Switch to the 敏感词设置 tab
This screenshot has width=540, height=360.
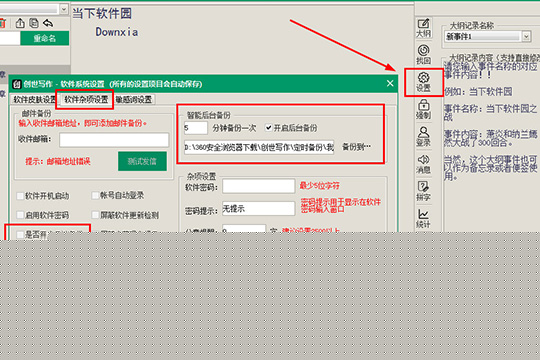pyautogui.click(x=134, y=100)
